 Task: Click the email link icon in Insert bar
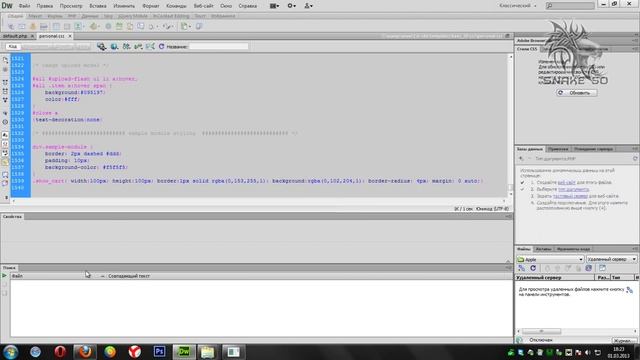(22, 27)
